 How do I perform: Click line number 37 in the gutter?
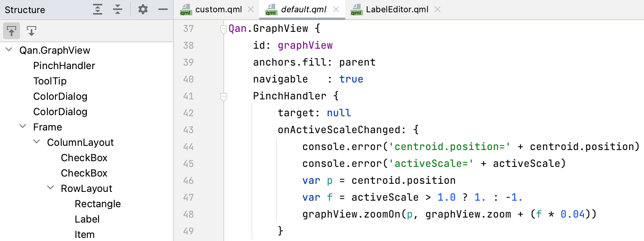188,29
